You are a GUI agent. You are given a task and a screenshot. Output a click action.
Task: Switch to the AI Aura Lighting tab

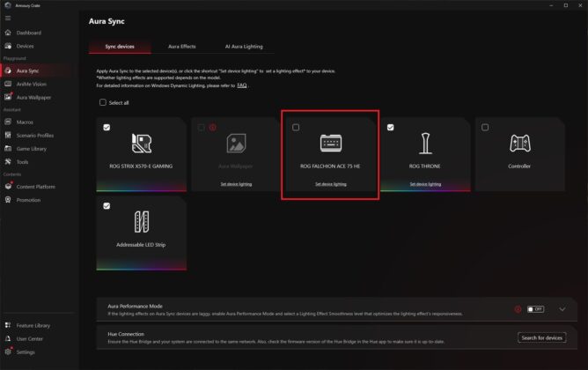coord(244,47)
